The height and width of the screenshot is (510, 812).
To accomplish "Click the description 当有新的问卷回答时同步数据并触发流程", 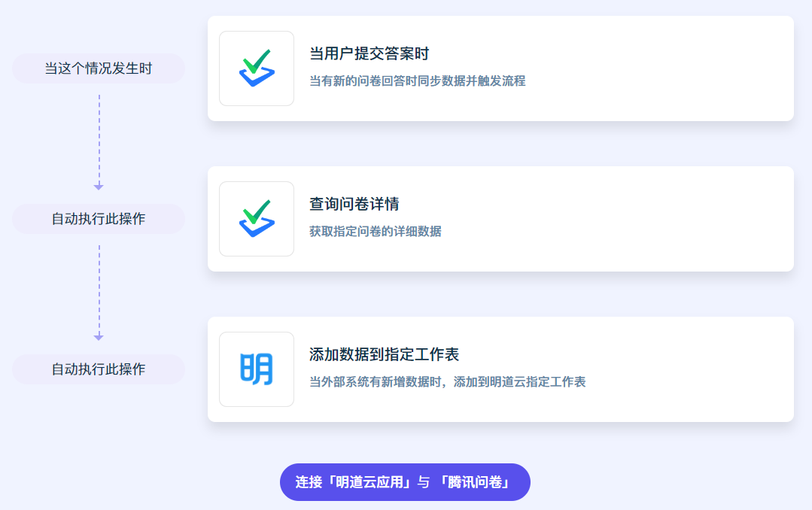I will (x=417, y=81).
